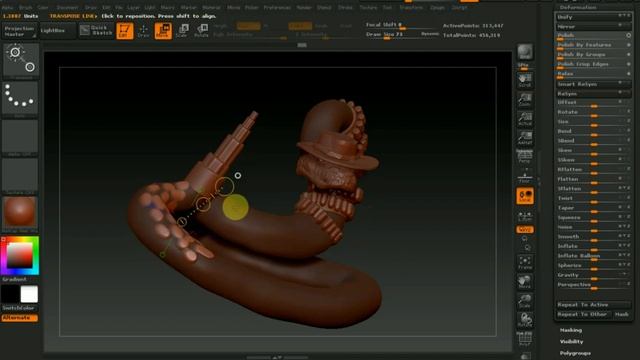Click the ReSym button

click(x=593, y=94)
